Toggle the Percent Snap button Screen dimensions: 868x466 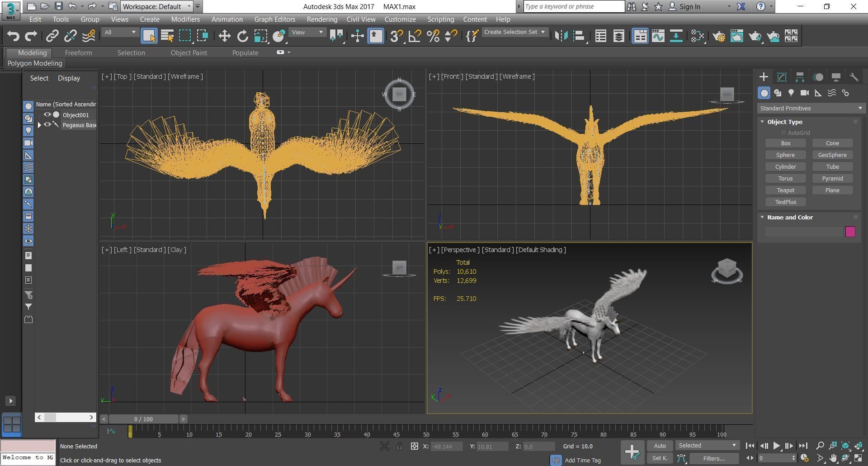tap(433, 36)
